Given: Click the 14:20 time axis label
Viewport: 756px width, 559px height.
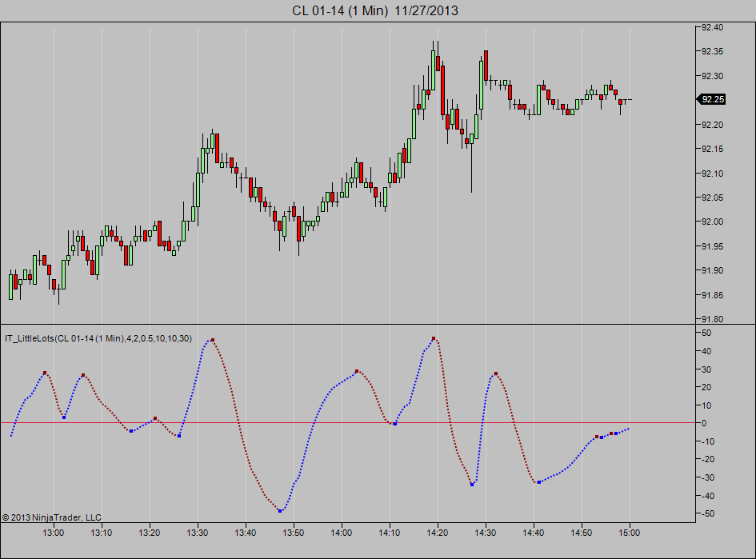Looking at the screenshot, I should coord(438,533).
